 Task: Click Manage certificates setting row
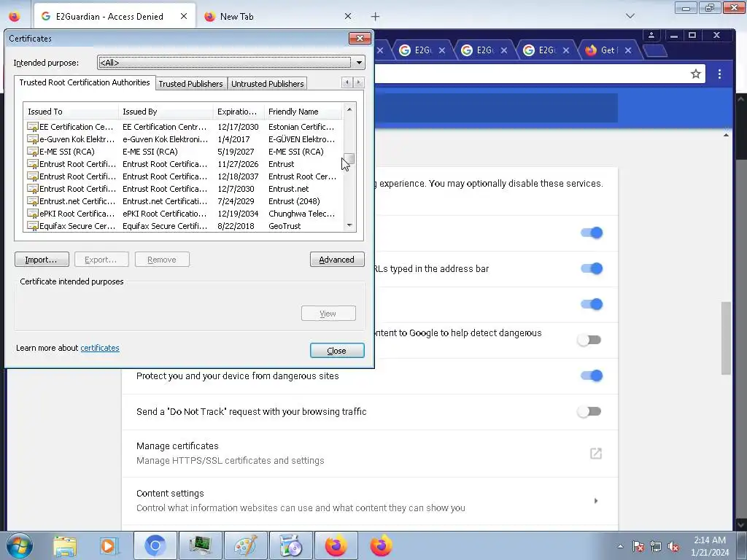point(370,454)
